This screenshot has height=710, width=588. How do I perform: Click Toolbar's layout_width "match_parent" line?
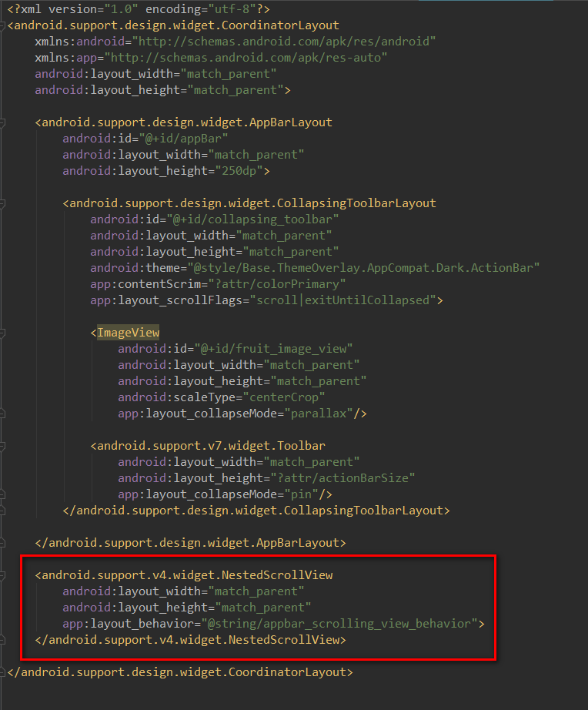pyautogui.click(x=239, y=462)
